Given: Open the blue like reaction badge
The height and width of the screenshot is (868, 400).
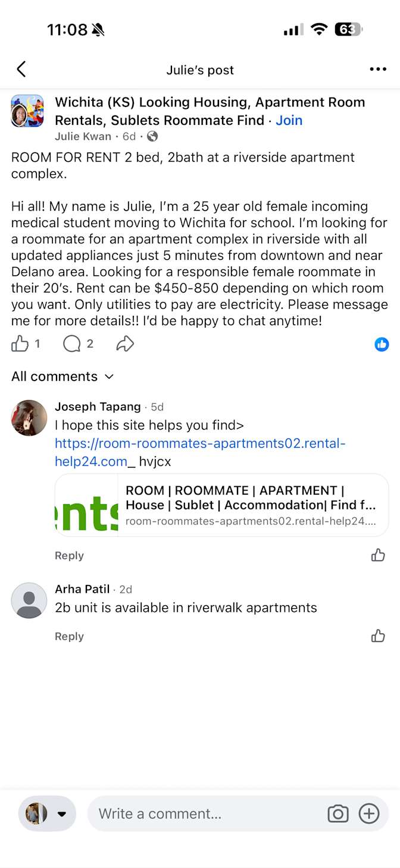Looking at the screenshot, I should pos(382,344).
